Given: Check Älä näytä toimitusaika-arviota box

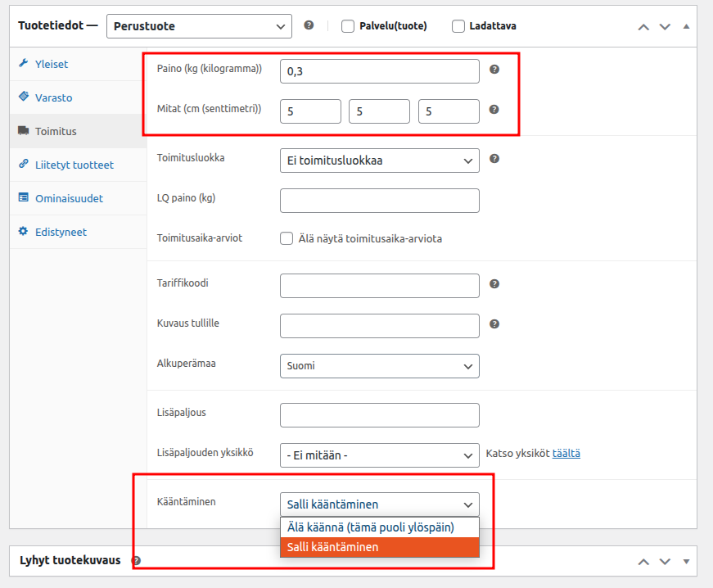Looking at the screenshot, I should pyautogui.click(x=287, y=239).
